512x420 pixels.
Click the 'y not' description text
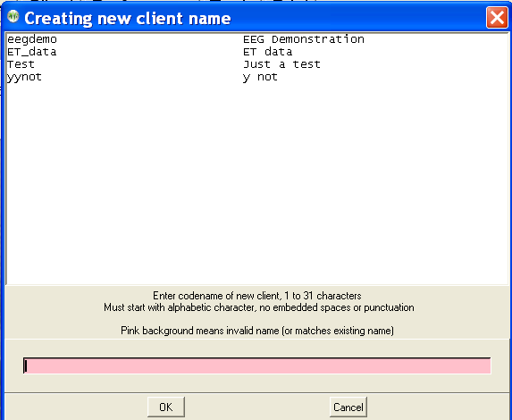tap(260, 77)
